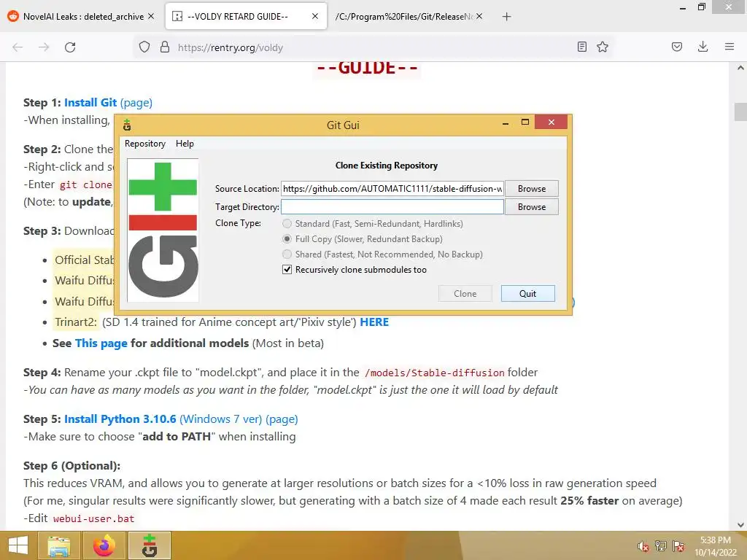Click the webui-user.bat filename text
Screen dimensions: 747x560
[x=94, y=518]
